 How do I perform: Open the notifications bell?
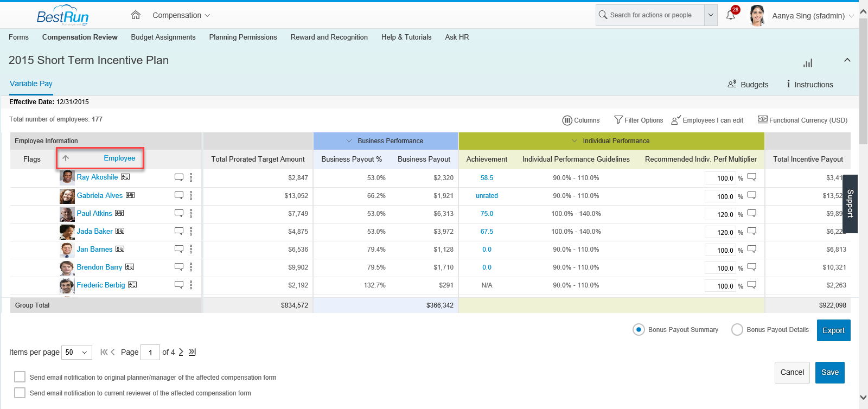(731, 15)
